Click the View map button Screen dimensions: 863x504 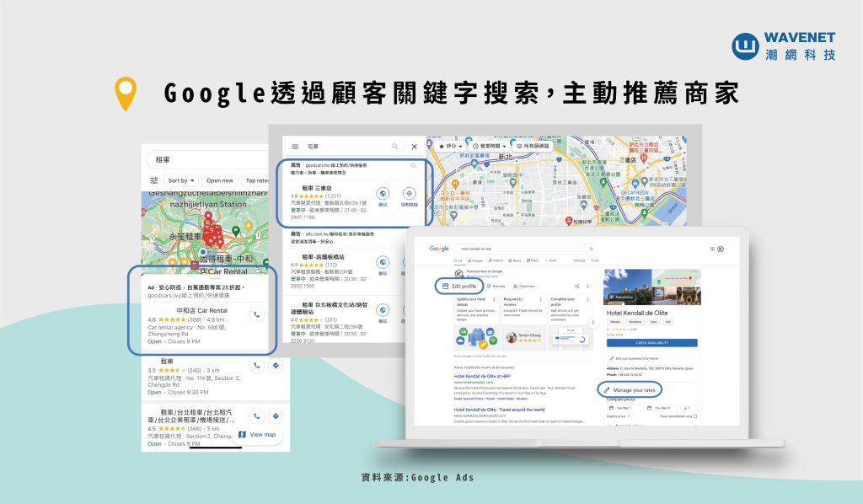(x=257, y=435)
